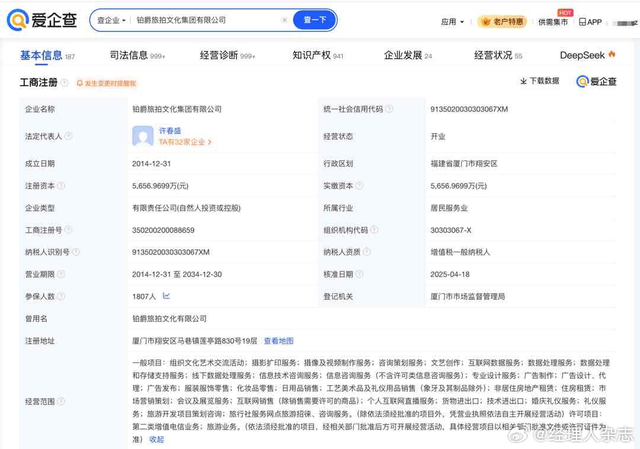This screenshot has width=640, height=449.
Task: Open the 供需集市 link
Action: point(553,22)
